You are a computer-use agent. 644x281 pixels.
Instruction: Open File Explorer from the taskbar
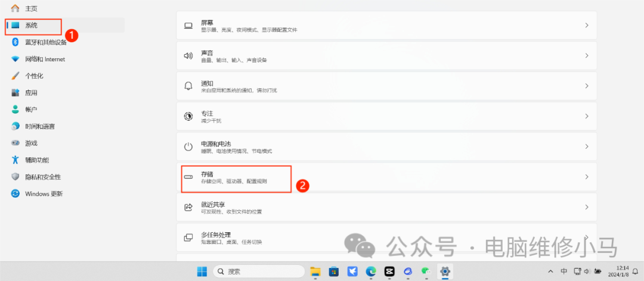[x=315, y=271]
